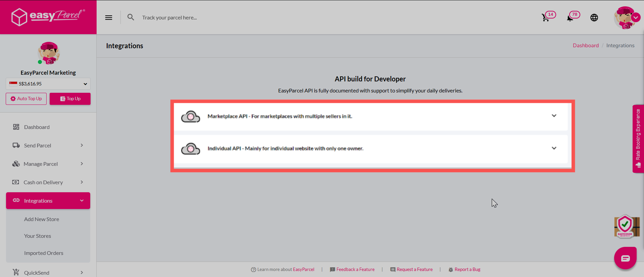Open Rate Booking Experience side tab
The height and width of the screenshot is (277, 644).
[x=638, y=139]
